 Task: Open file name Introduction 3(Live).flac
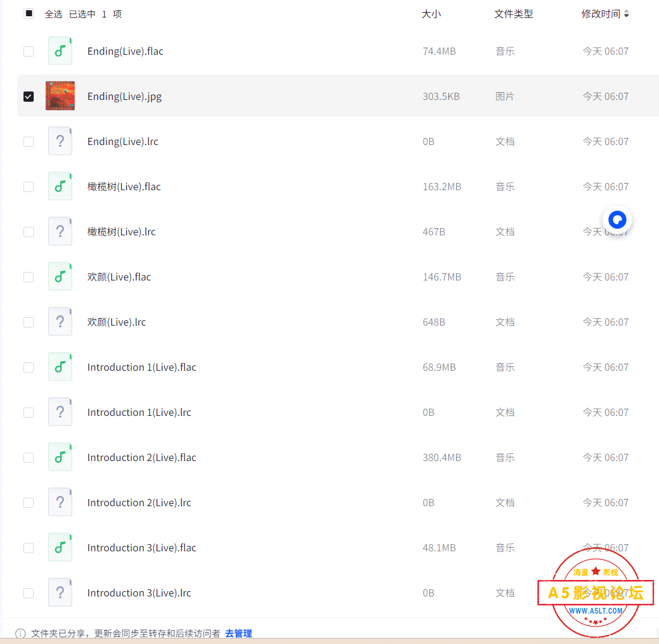click(141, 548)
